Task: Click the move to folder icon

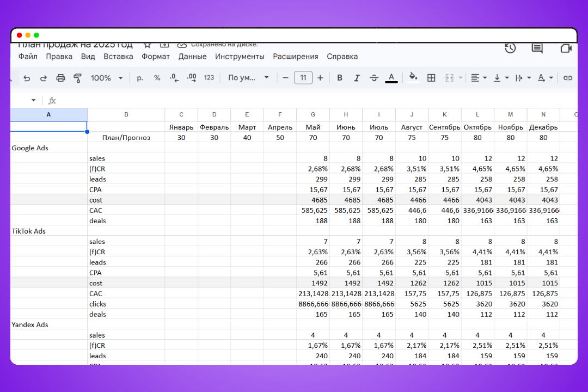Action: 164,45
